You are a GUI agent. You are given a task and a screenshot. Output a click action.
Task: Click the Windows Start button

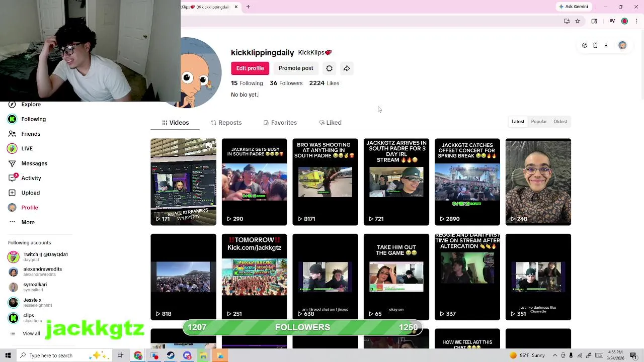point(9,355)
